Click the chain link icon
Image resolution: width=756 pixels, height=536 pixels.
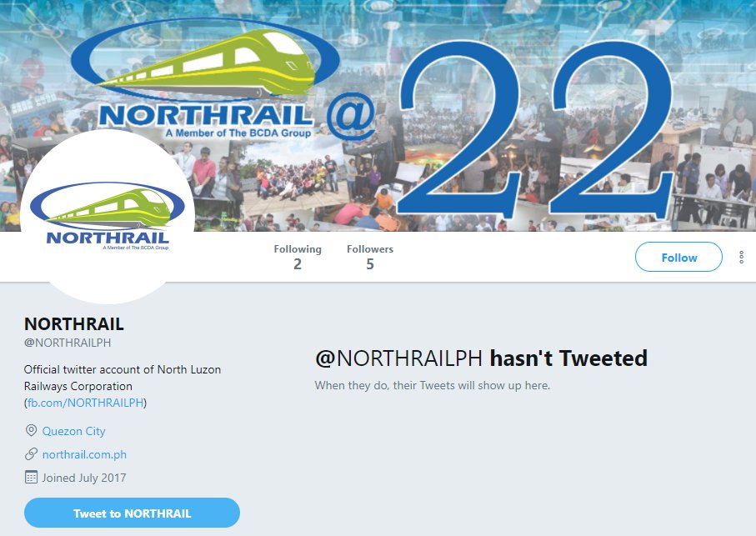(31, 454)
